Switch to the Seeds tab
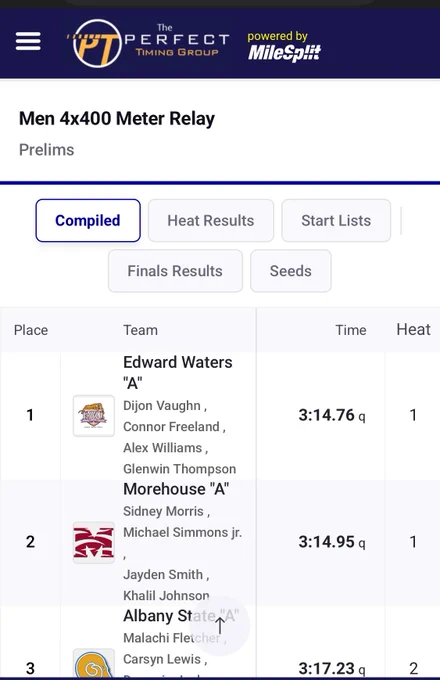440x680 pixels. (x=290, y=271)
